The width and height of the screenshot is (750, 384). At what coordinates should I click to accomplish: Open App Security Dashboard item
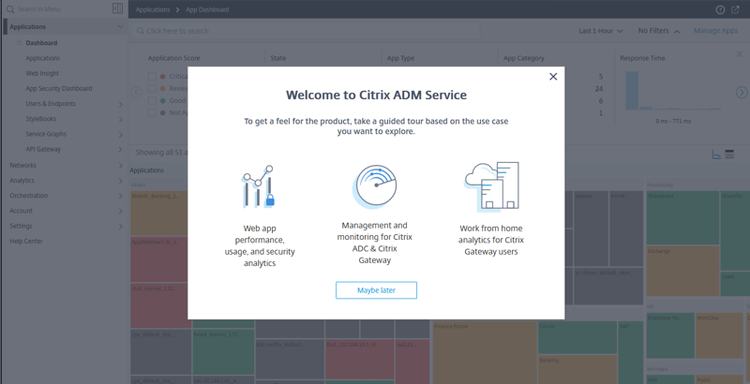click(x=59, y=89)
